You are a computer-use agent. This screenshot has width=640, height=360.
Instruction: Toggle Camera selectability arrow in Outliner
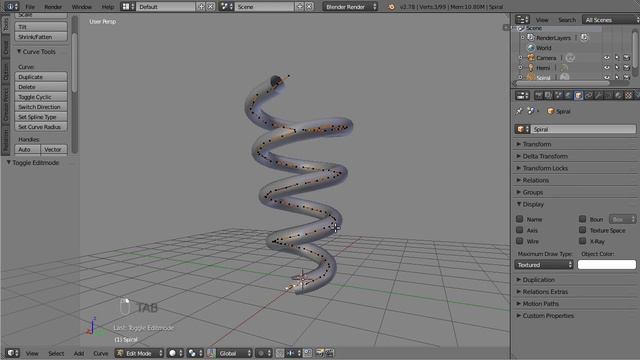coord(617,58)
